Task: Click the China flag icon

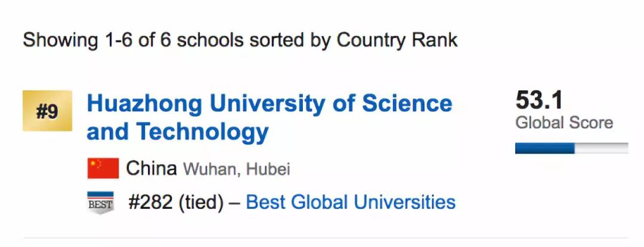Action: pyautogui.click(x=103, y=168)
